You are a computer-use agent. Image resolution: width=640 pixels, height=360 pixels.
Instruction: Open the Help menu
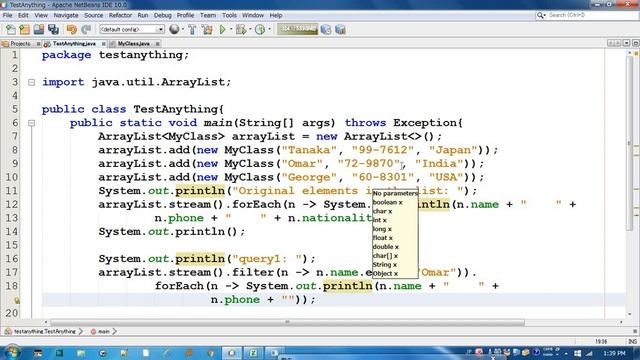[x=276, y=15]
